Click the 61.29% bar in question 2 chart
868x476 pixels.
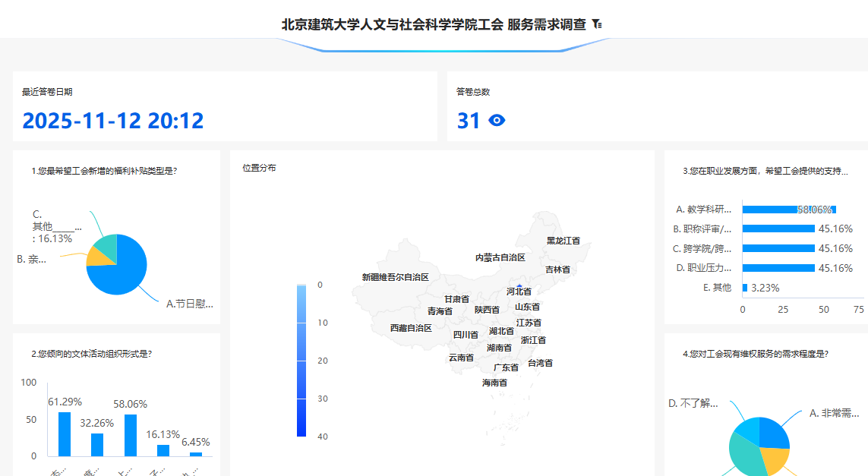[x=65, y=433]
